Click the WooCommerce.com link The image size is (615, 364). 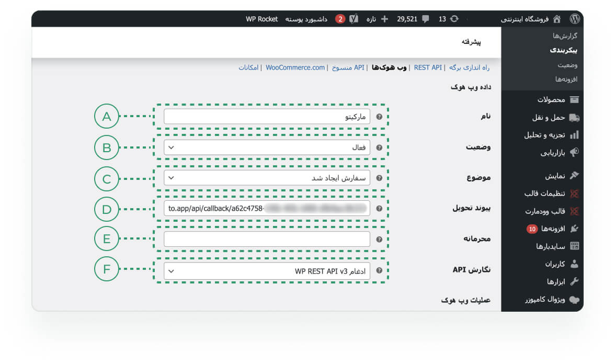point(295,67)
